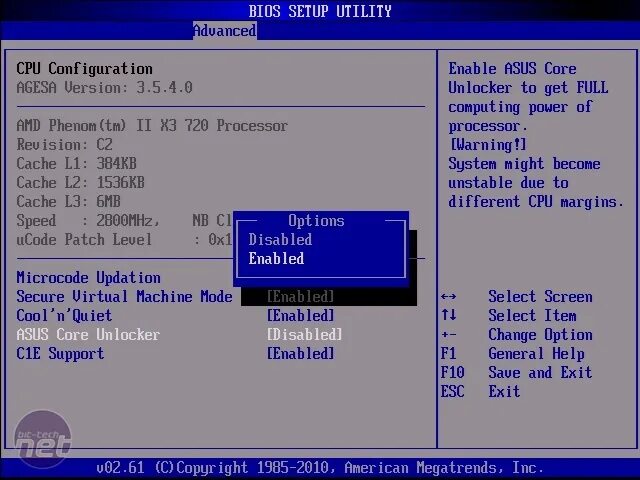
Task: Choose Enabled in the Options popup
Action: (276, 258)
